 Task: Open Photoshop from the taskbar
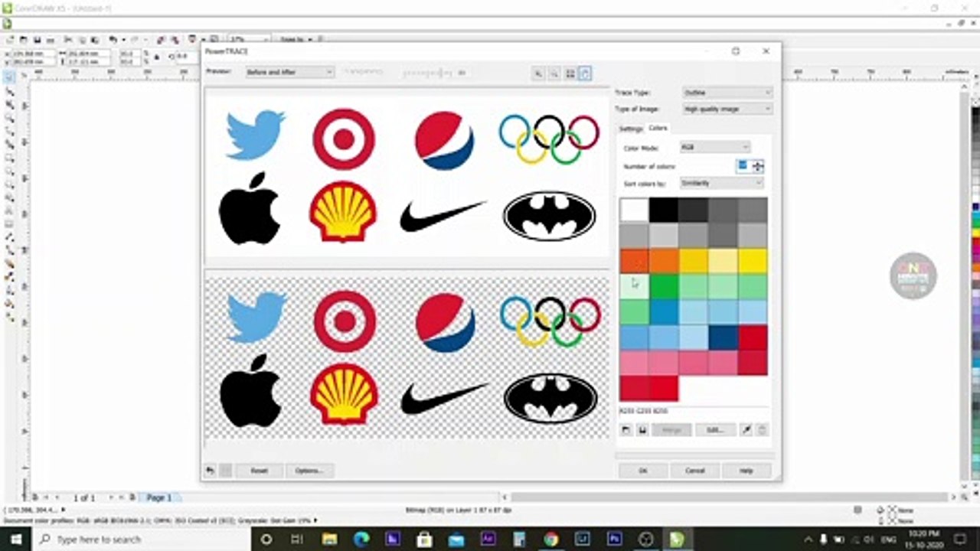(613, 539)
